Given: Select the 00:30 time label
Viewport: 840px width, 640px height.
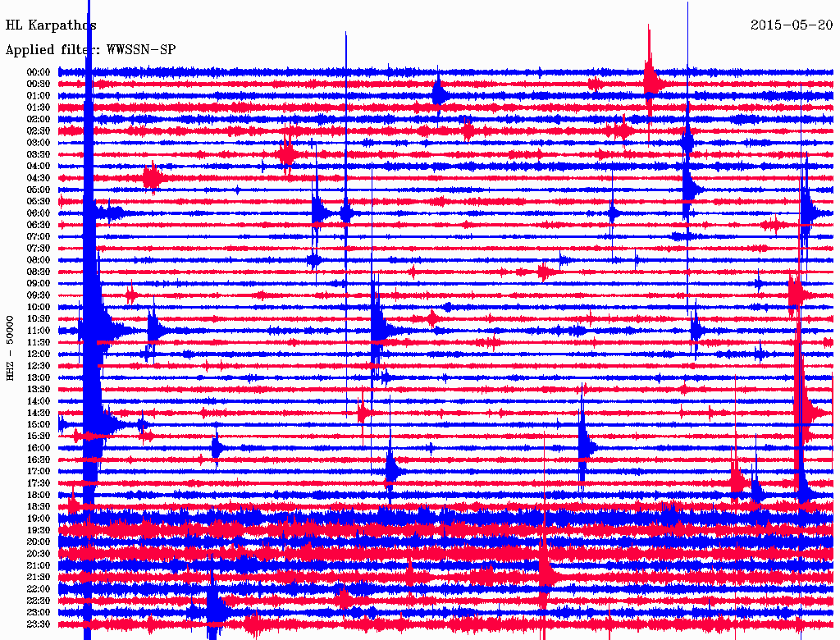Looking at the screenshot, I should point(39,85).
